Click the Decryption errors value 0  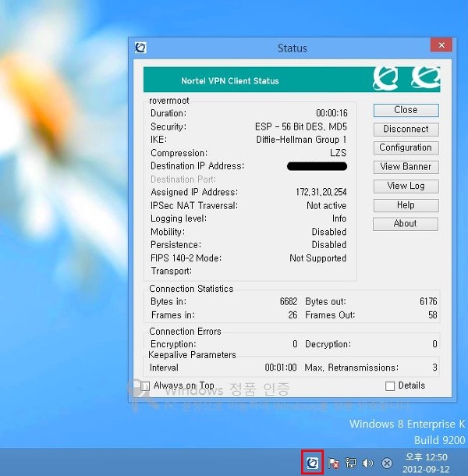pyautogui.click(x=434, y=344)
